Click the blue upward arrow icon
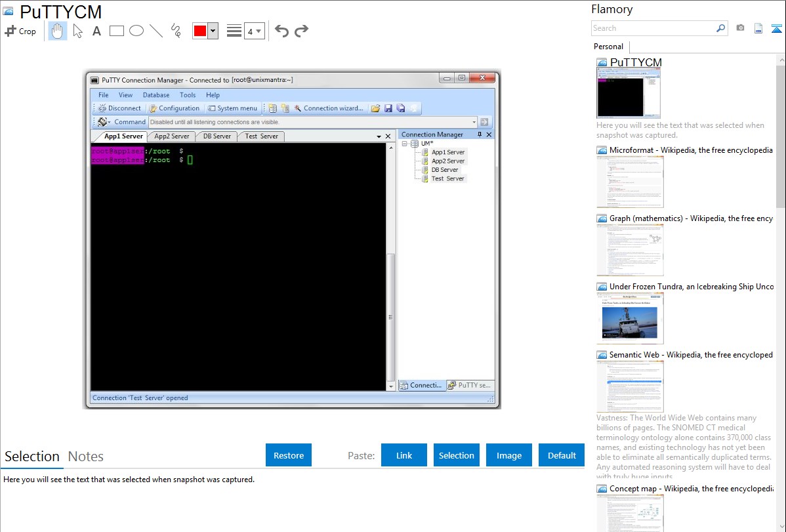 click(x=776, y=28)
